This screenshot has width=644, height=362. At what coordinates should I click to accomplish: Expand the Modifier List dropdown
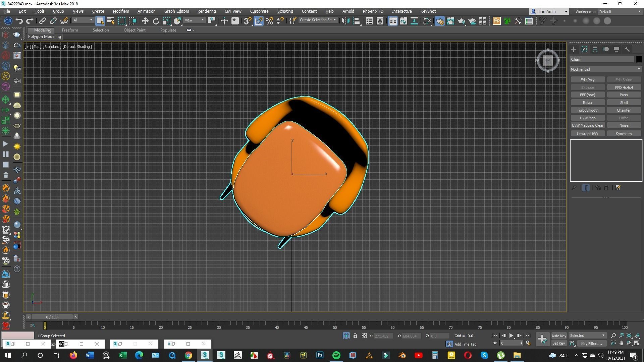point(605,69)
